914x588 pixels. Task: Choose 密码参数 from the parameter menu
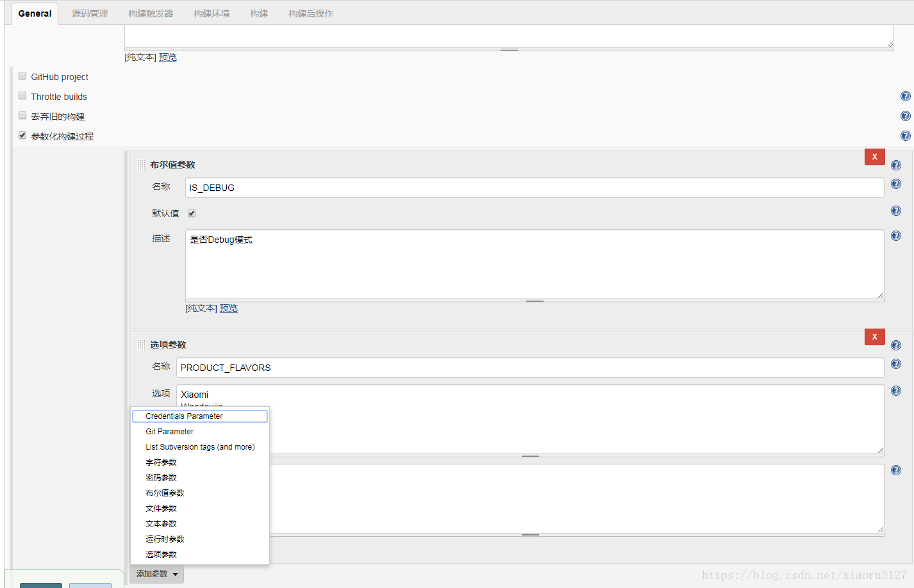[200, 478]
